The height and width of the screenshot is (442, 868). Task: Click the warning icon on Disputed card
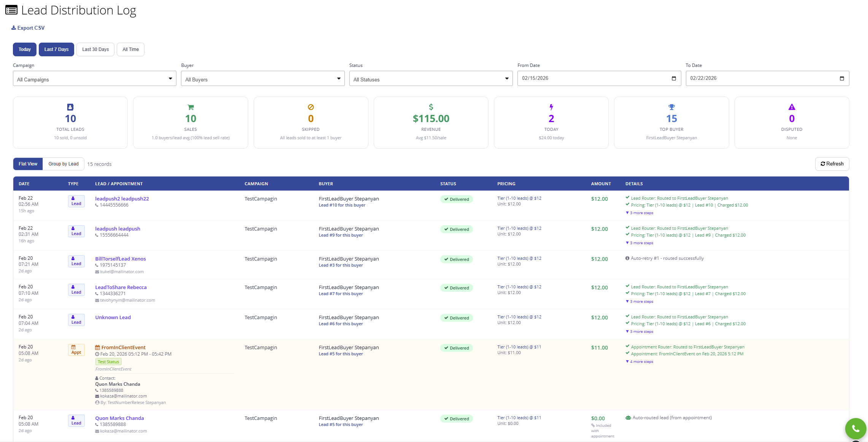[x=792, y=107]
